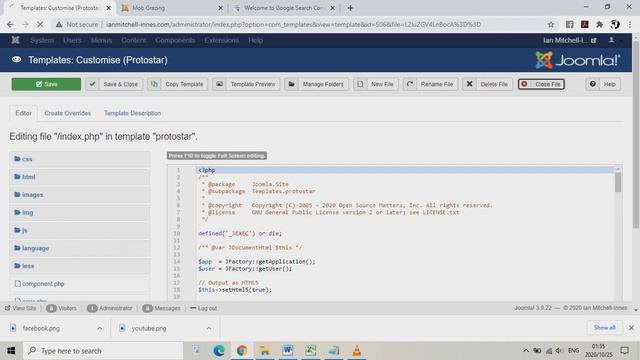Open the System menu

coord(42,40)
